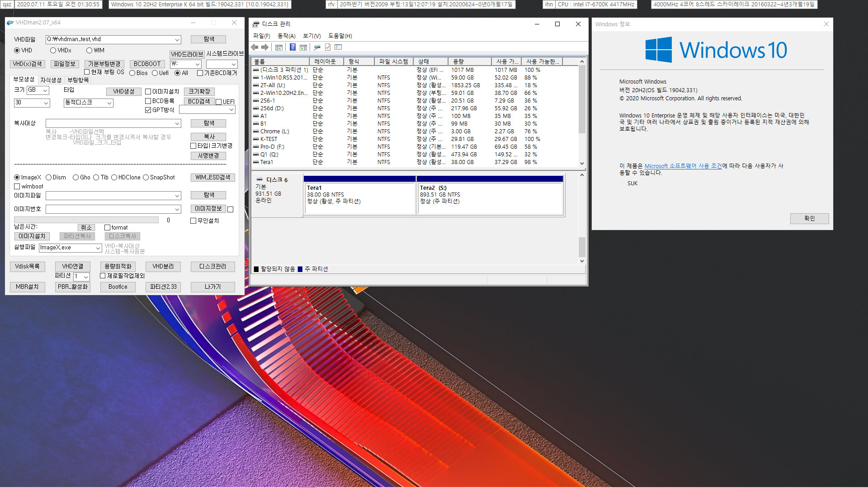The image size is (868, 488).
Task: Click the disk magnifier toolbar icon
Action: coord(317,47)
